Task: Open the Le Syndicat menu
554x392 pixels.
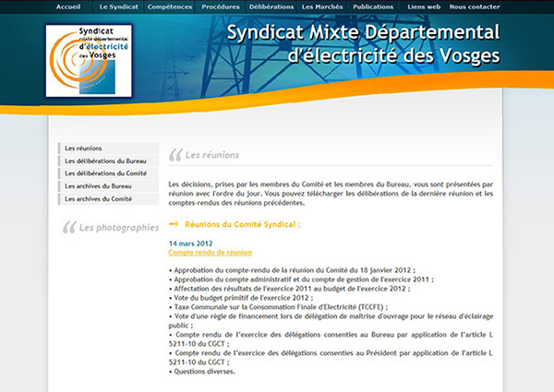Action: click(x=119, y=6)
